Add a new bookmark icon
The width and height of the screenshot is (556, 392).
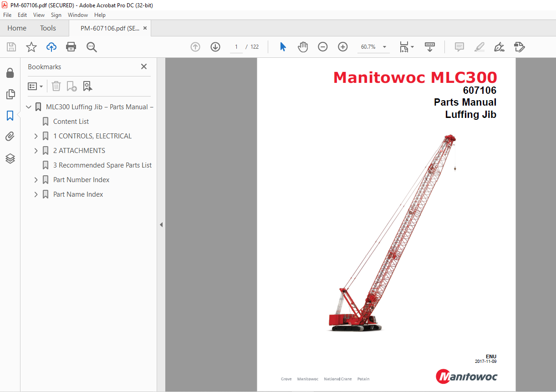[71, 86]
